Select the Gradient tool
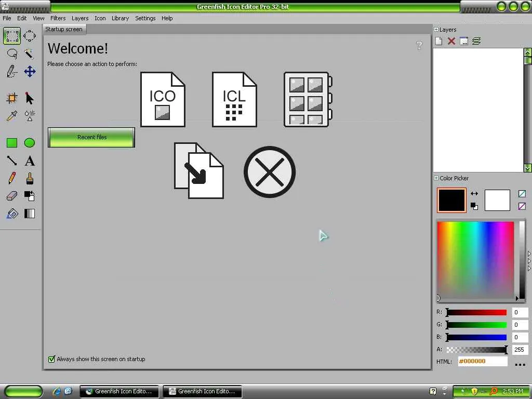The height and width of the screenshot is (399, 532). pos(30,214)
